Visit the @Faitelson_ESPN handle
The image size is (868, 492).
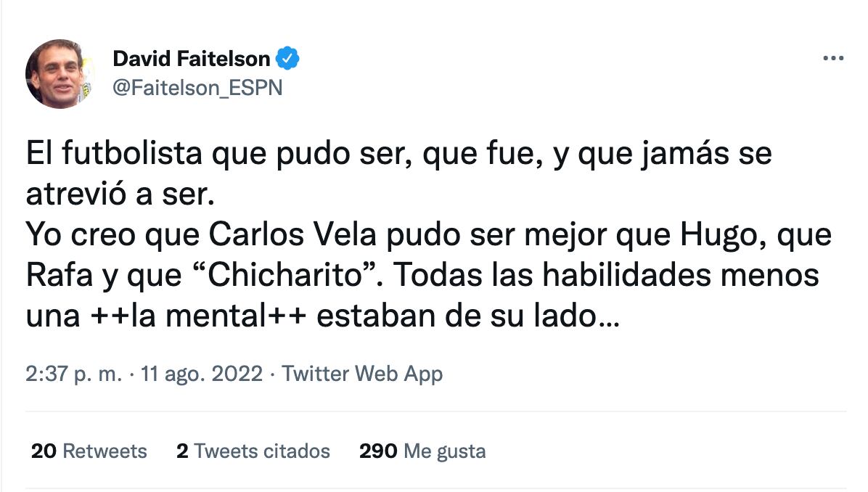tap(197, 88)
